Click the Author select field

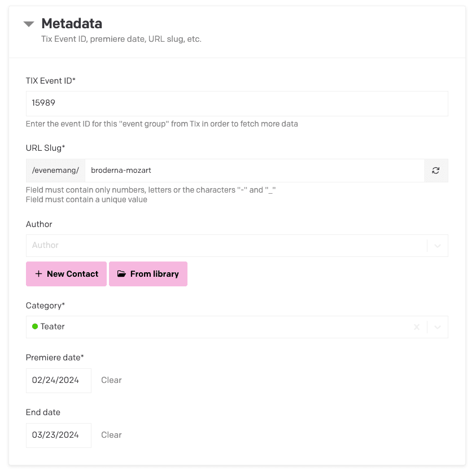[x=226, y=246]
